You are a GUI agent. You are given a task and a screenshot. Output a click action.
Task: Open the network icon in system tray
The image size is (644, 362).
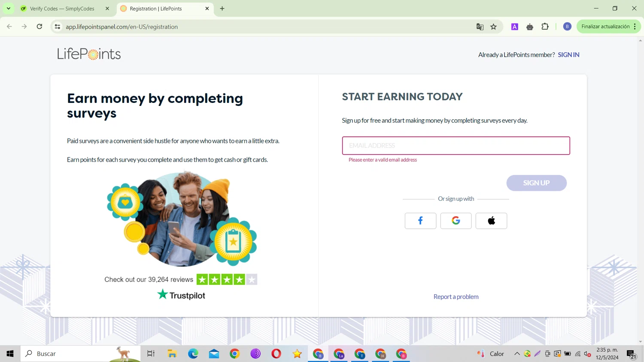[x=578, y=354]
